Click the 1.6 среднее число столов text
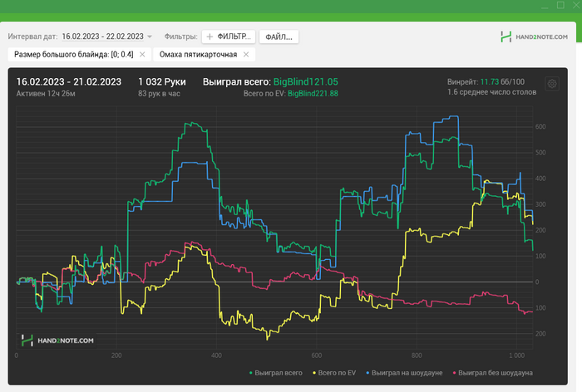Image resolution: width=582 pixels, height=392 pixels. point(492,92)
